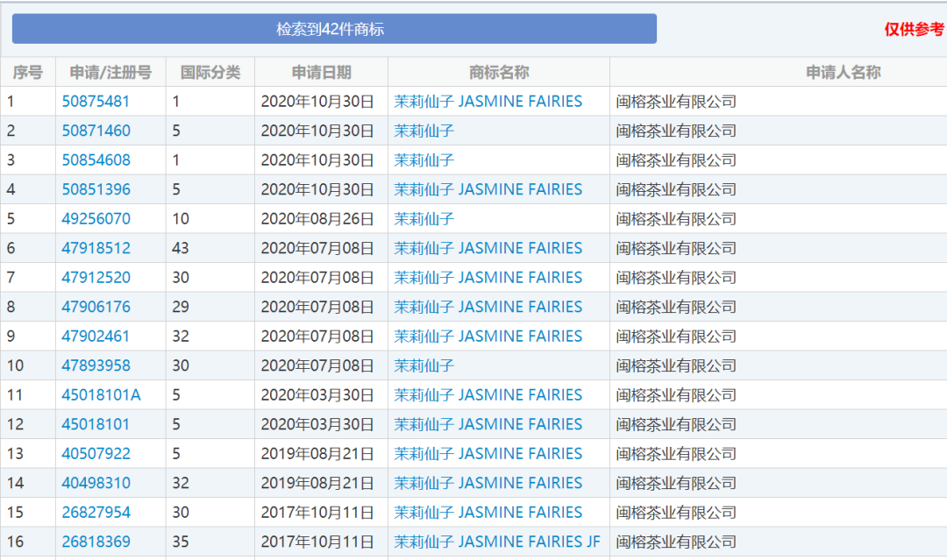Select date 2020年08月26日 in row 5
Screen dimensions: 947x560
[x=317, y=219]
